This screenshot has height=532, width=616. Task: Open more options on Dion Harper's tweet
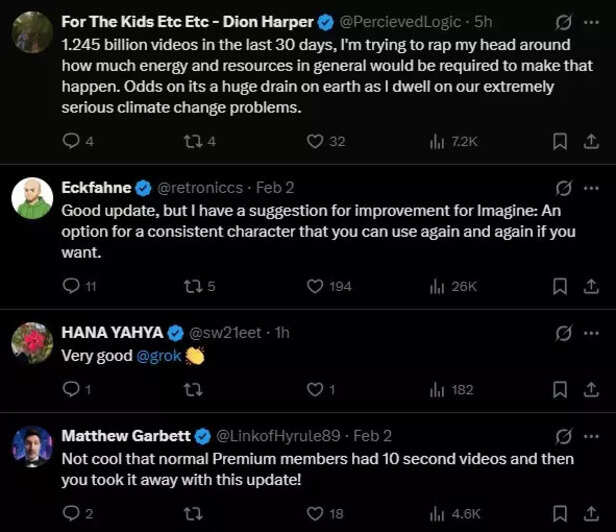coord(591,21)
